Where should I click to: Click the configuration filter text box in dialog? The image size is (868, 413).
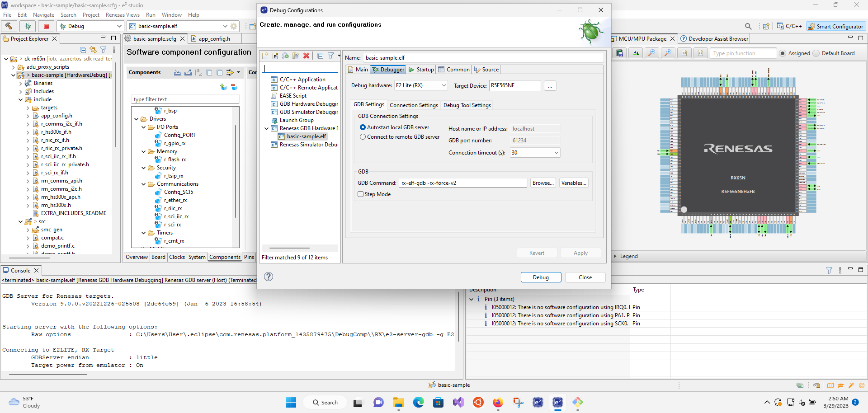pyautogui.click(x=301, y=68)
